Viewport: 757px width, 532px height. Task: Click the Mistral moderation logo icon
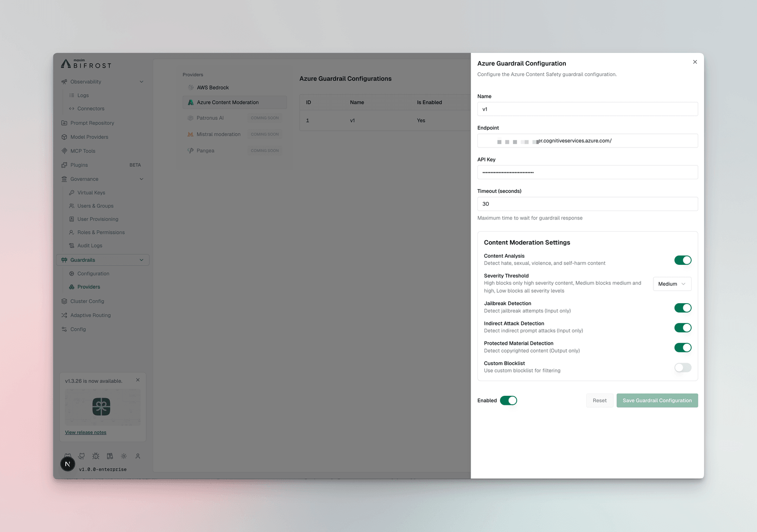tap(191, 134)
